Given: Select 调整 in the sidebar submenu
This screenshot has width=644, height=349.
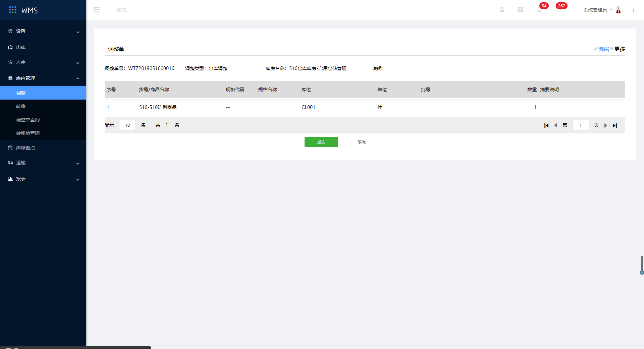Looking at the screenshot, I should coord(43,93).
